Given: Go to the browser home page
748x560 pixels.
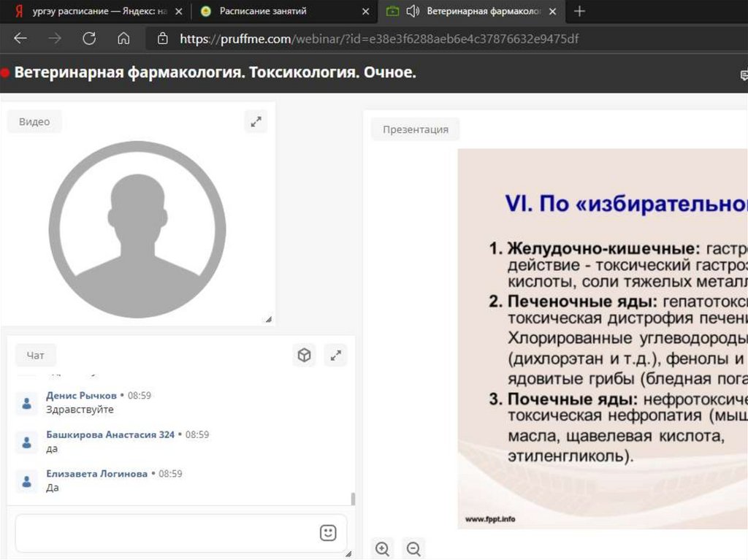Looking at the screenshot, I should (123, 39).
